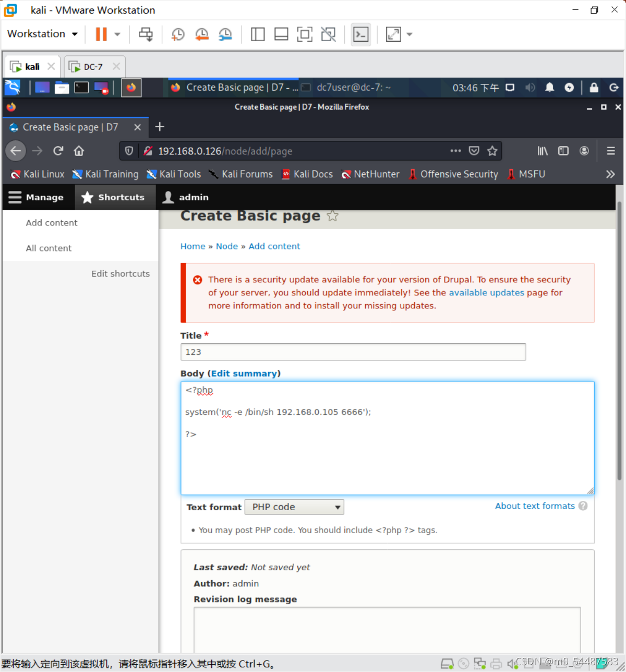Send Ctrl+Alt+Del to the VM icon
The image size is (626, 672).
click(x=146, y=34)
